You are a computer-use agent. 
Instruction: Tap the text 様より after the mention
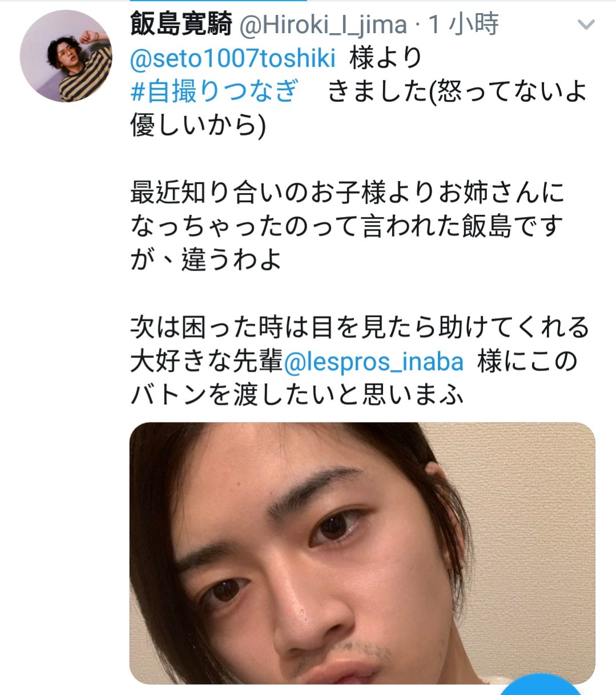pos(386,58)
